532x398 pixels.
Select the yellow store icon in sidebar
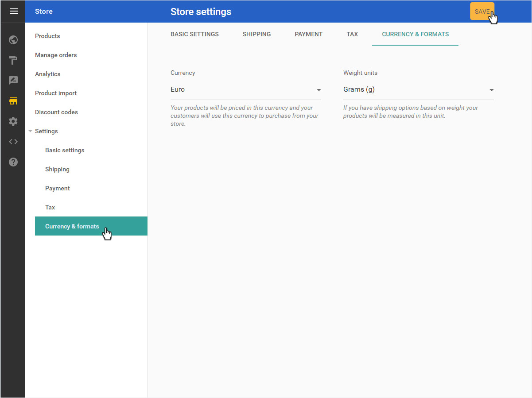(13, 101)
